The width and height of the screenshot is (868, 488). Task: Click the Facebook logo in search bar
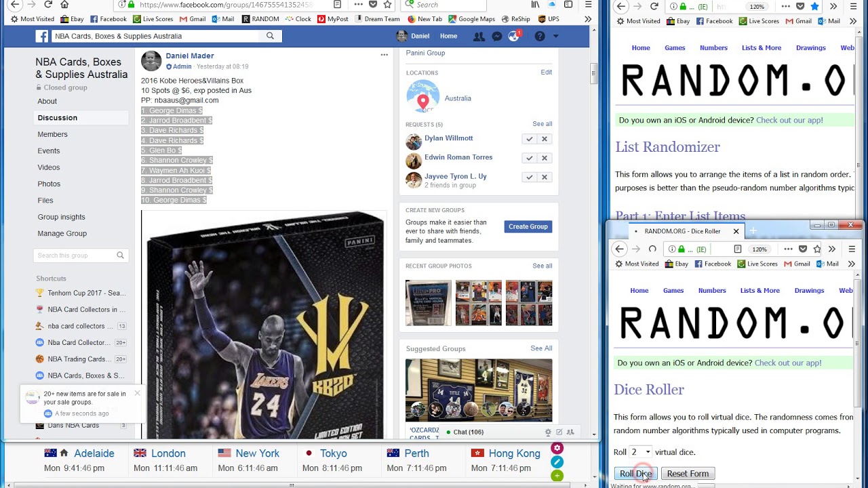tap(42, 37)
